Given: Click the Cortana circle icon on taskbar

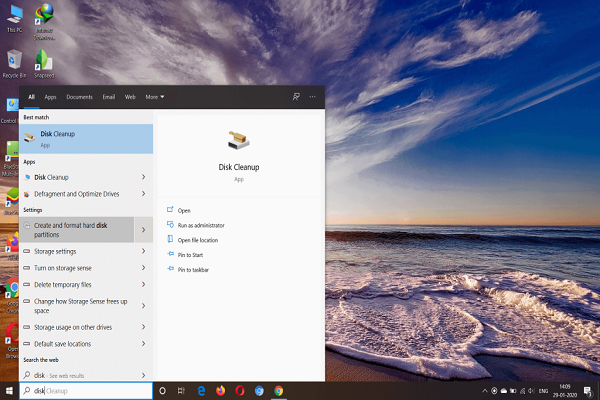Looking at the screenshot, I should [163, 390].
